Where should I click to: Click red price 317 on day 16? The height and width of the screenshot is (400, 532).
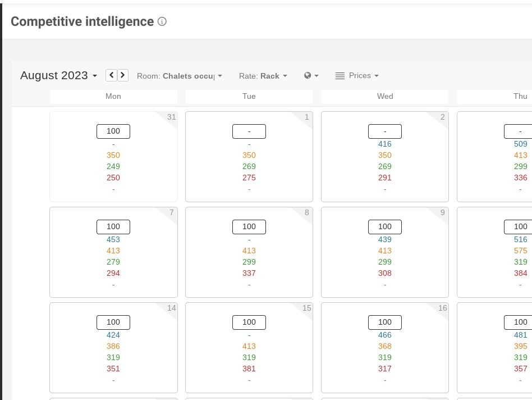point(385,369)
